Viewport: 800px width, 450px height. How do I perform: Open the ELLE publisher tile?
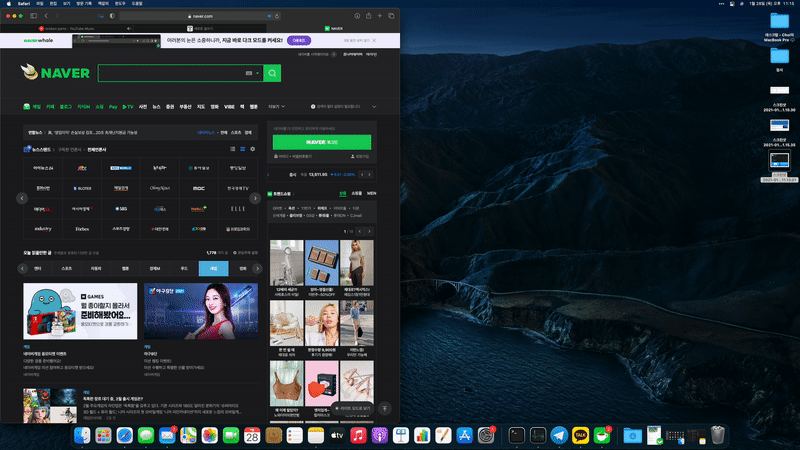point(238,209)
